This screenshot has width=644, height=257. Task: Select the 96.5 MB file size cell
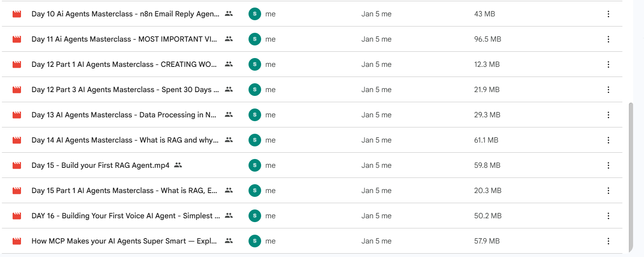(x=487, y=39)
